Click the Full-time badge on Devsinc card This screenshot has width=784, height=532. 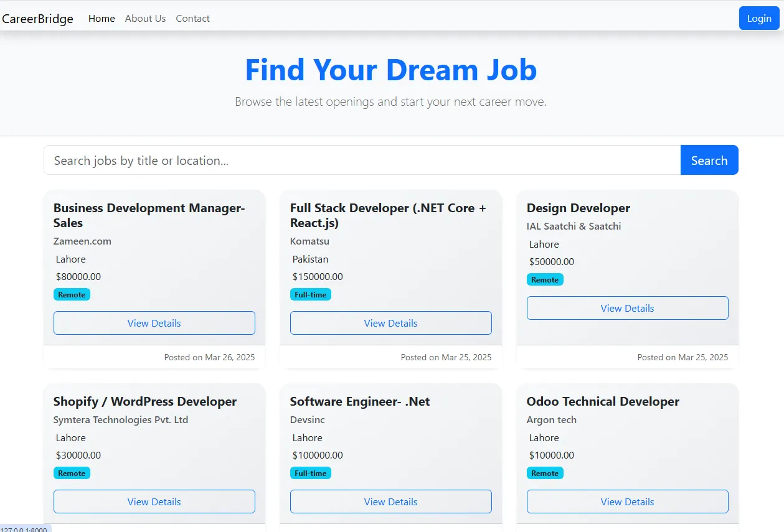[x=311, y=473]
